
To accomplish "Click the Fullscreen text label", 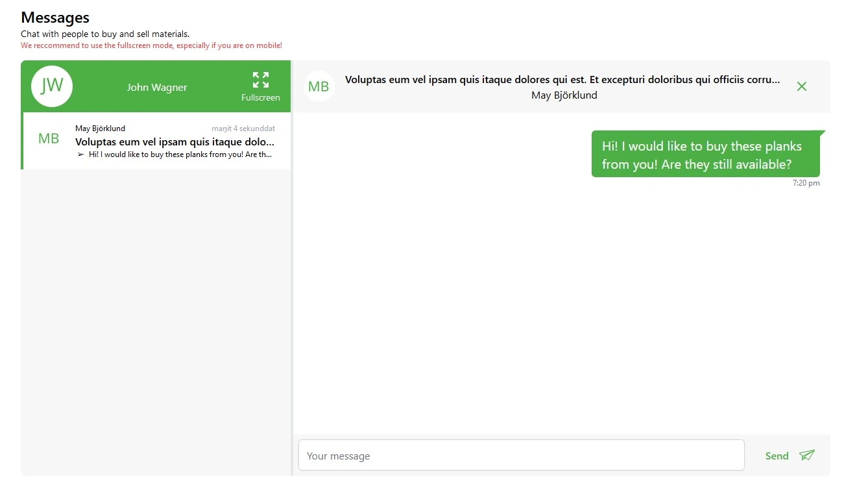I will click(260, 98).
